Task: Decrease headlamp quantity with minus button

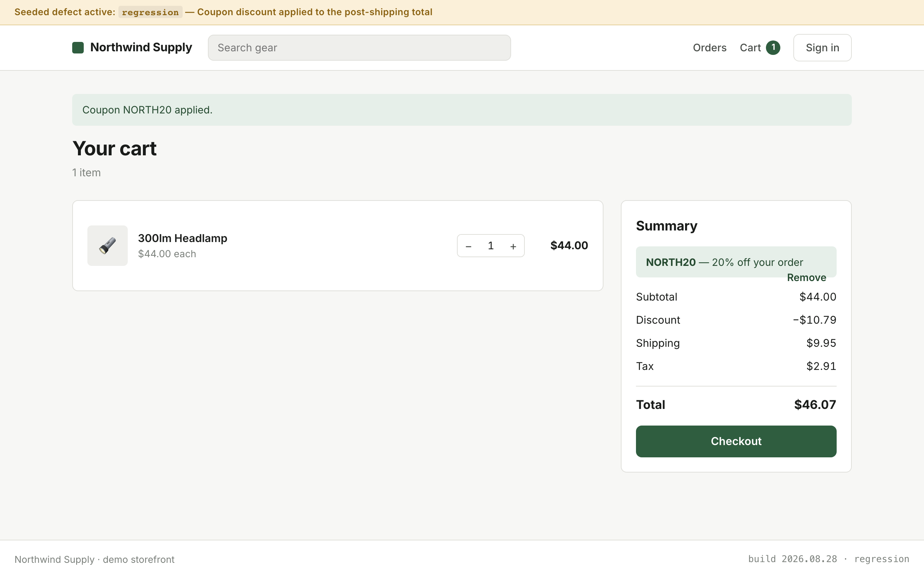Action: pos(468,246)
